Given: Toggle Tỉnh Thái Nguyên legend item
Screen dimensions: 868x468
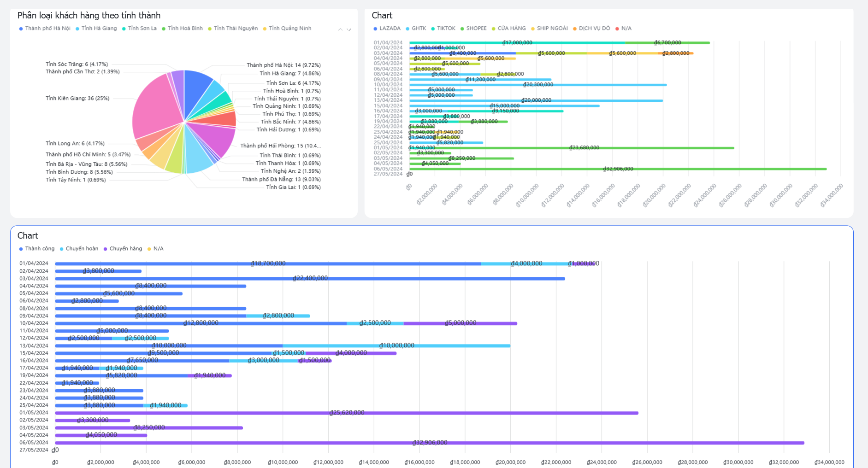Looking at the screenshot, I should [233, 29].
